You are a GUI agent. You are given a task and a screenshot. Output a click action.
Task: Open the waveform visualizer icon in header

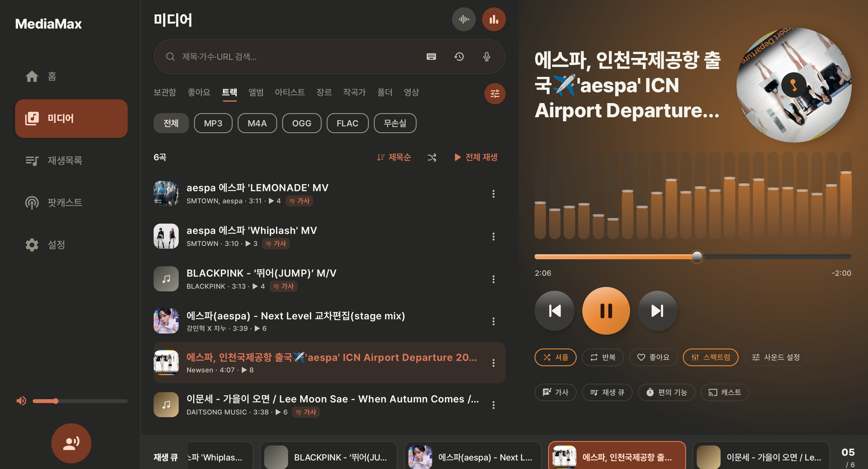[x=464, y=19]
